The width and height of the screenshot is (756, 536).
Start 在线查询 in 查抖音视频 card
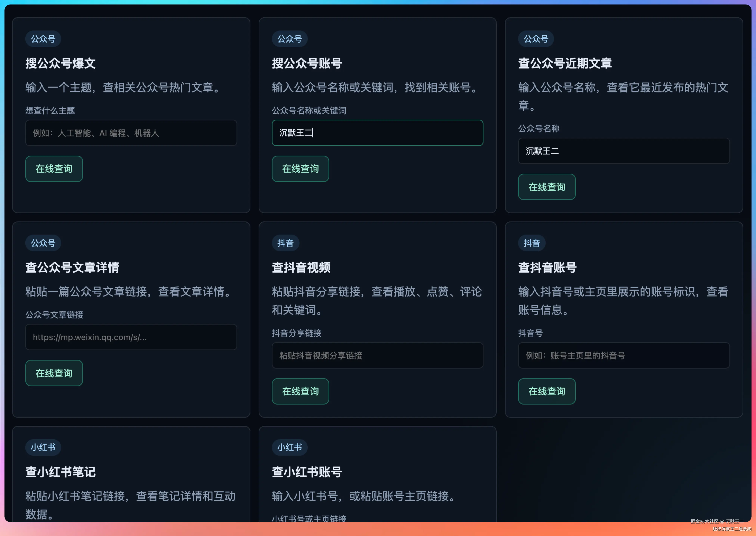300,391
